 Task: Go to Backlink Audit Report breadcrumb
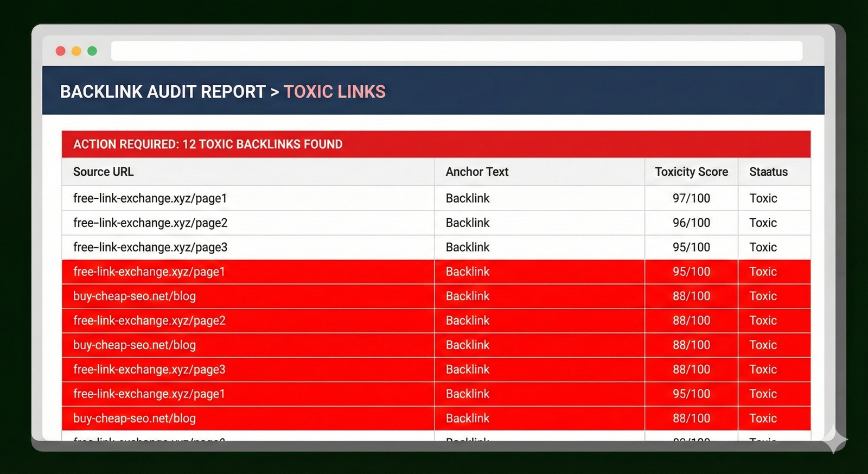coord(163,92)
